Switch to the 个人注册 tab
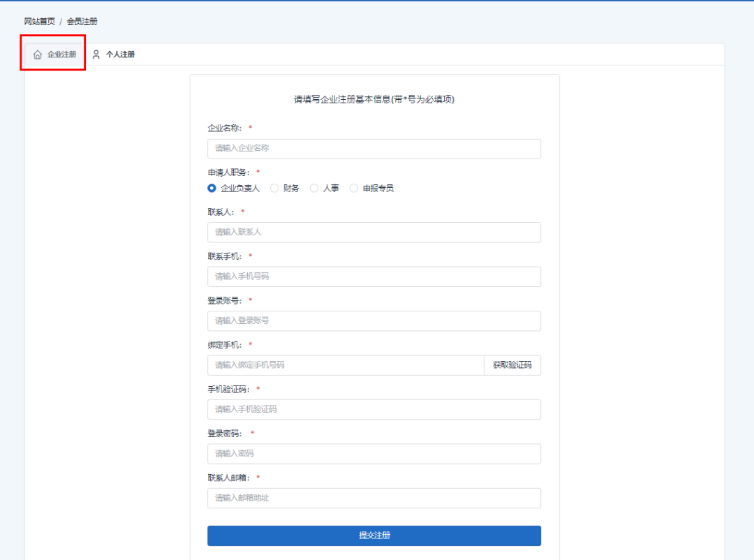Image resolution: width=754 pixels, height=560 pixels. pos(120,54)
